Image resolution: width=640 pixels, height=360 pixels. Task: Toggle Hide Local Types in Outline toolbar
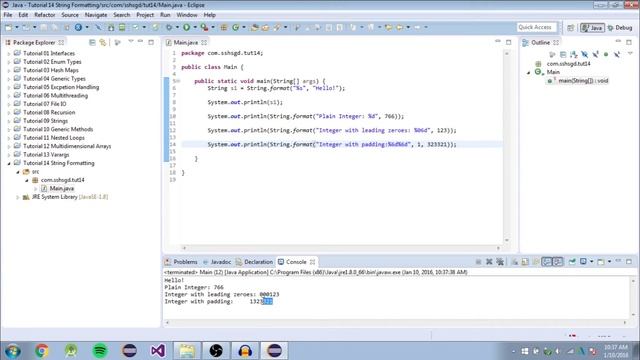(617, 54)
